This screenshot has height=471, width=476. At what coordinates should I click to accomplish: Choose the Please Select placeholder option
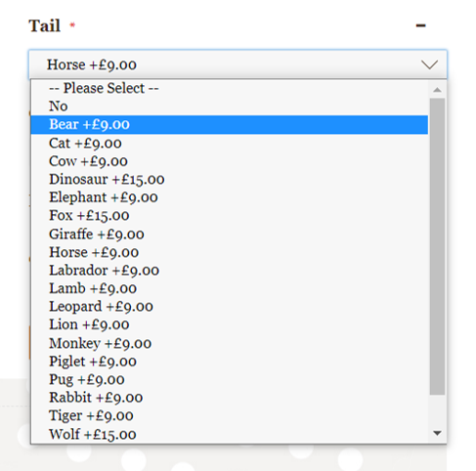point(230,88)
